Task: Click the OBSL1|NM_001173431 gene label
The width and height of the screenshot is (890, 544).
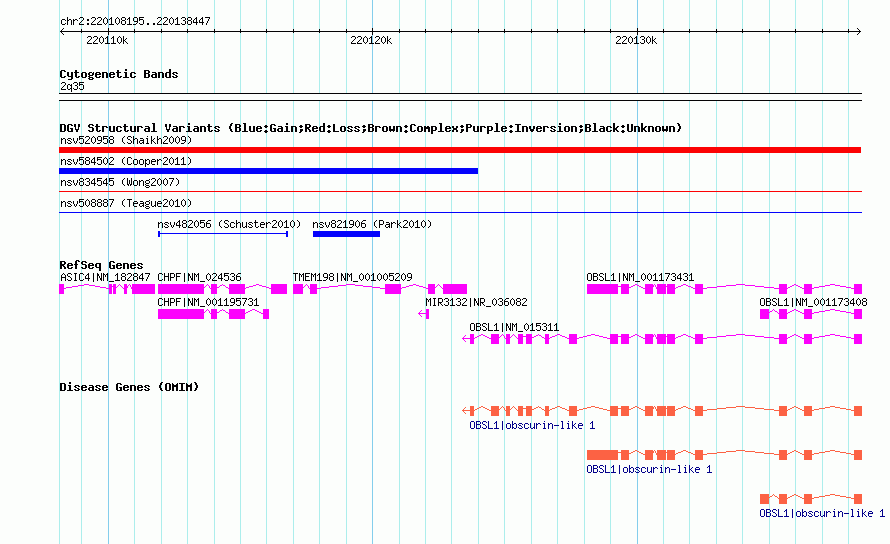Action: pyautogui.click(x=640, y=277)
